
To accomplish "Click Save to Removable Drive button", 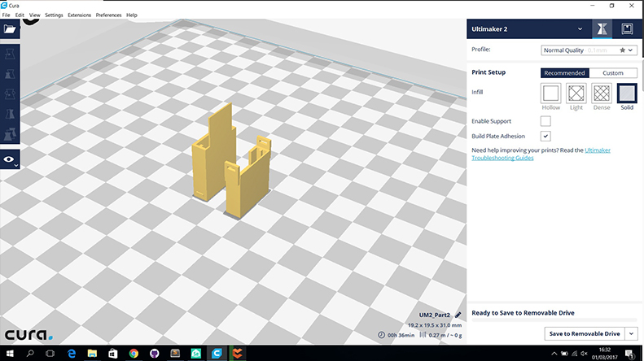I will tap(585, 333).
